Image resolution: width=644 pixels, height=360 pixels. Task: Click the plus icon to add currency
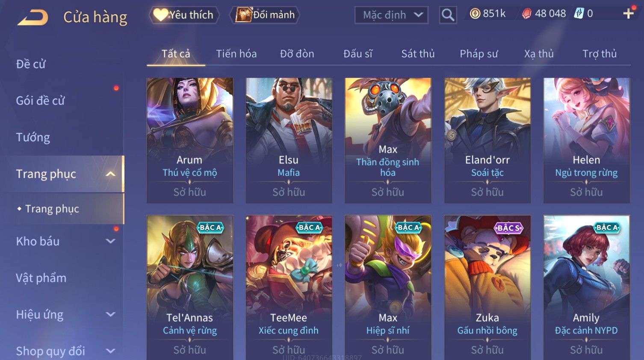click(628, 14)
